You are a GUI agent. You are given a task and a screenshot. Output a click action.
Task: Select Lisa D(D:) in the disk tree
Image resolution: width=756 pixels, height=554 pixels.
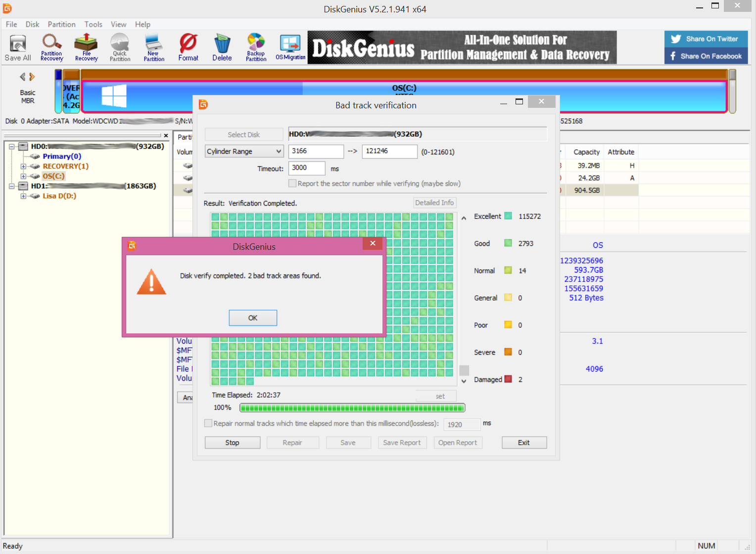pos(59,196)
